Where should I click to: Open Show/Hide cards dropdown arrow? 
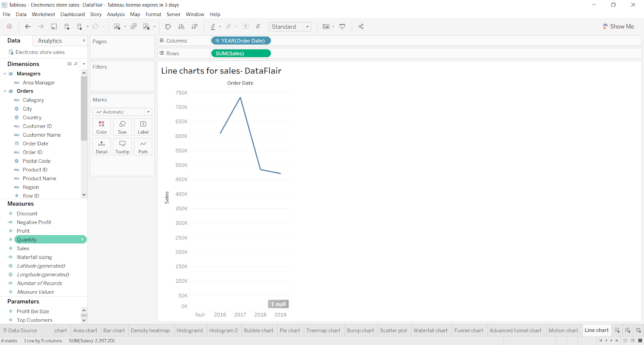pos(333,27)
